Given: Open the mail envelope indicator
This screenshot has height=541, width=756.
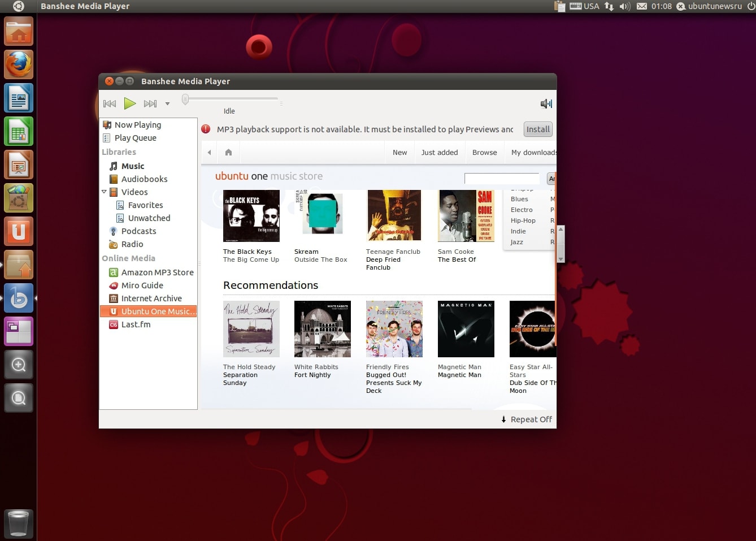Looking at the screenshot, I should (642, 6).
